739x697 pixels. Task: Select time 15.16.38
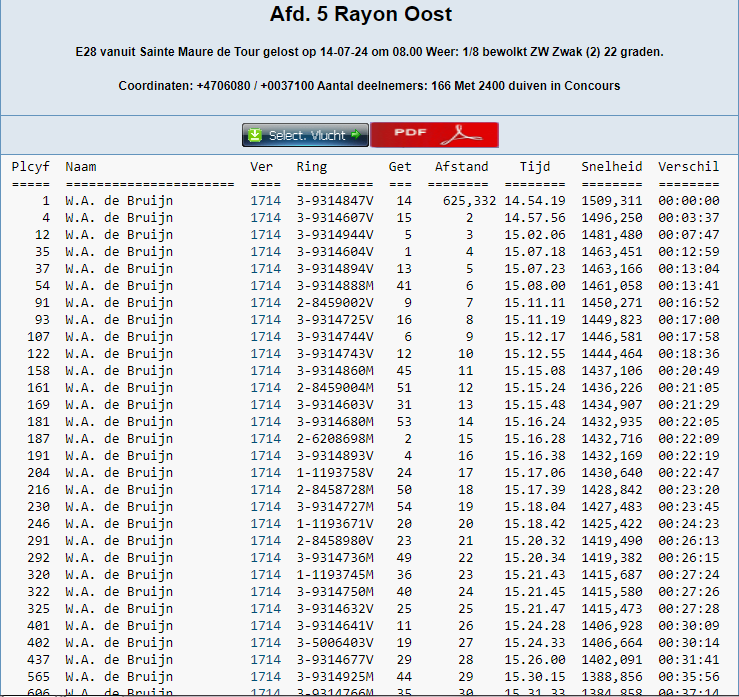tap(535, 456)
